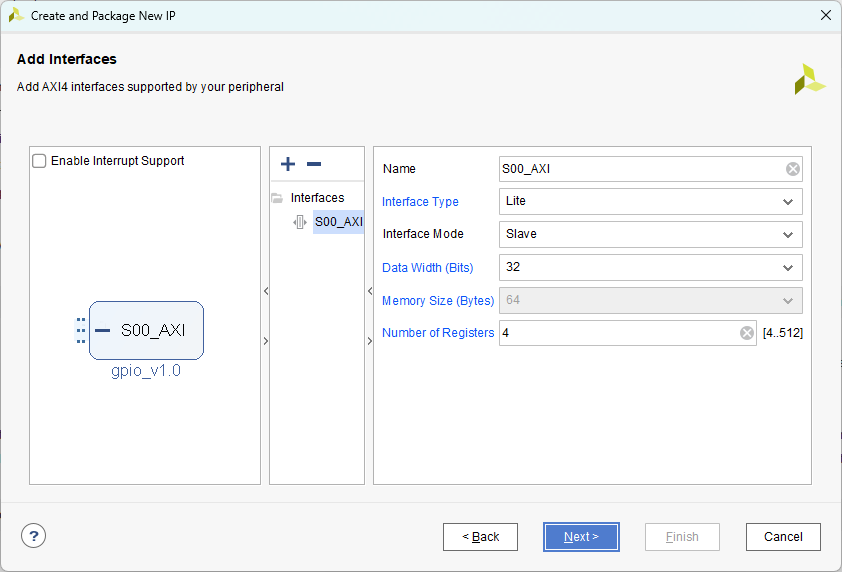Collapse the S00_AXI bus on IP block

[x=102, y=330]
